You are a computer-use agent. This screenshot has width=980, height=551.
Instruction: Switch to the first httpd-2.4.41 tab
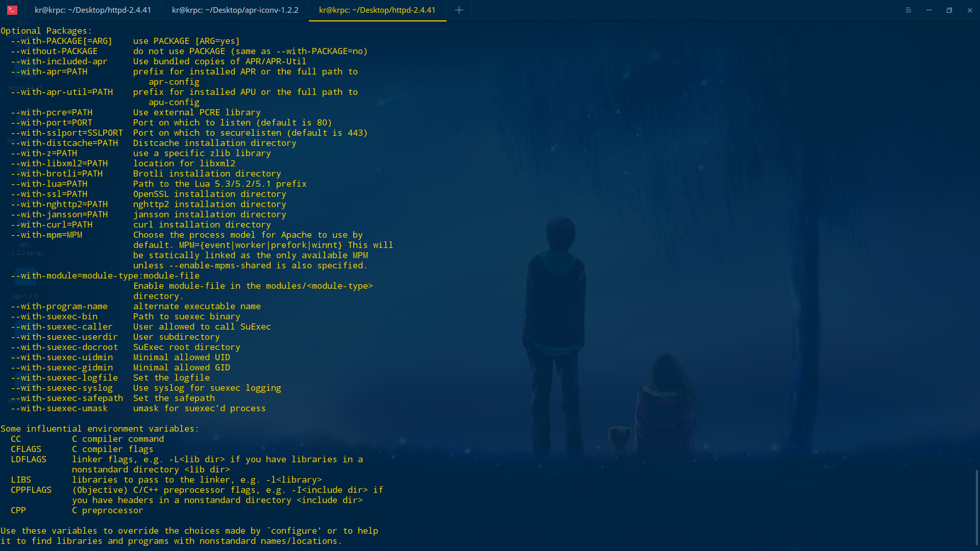tap(92, 10)
